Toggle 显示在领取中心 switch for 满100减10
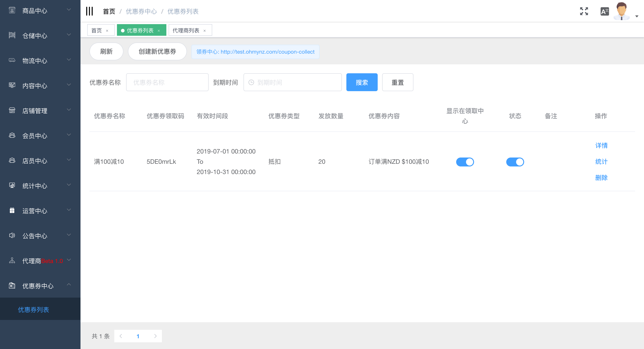Viewport: 644px width, 349px height. [465, 162]
